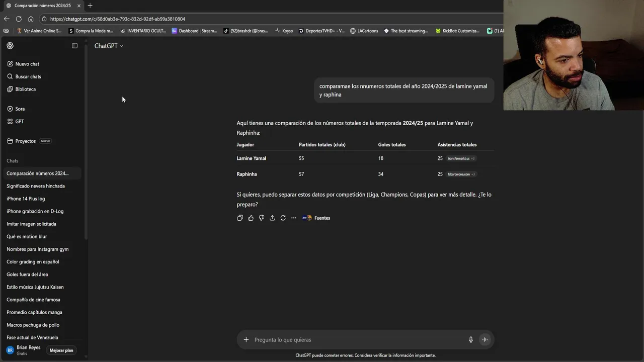Click the transfermarkt.us source chip
Screen dimensions: 644x362
pyautogui.click(x=461, y=158)
